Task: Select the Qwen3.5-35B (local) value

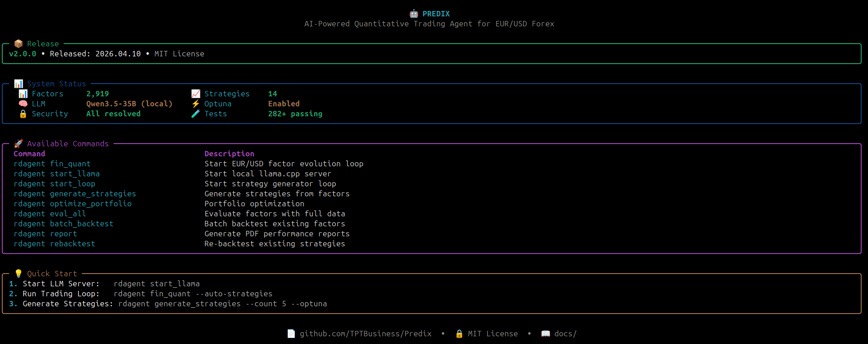Action: 130,104
